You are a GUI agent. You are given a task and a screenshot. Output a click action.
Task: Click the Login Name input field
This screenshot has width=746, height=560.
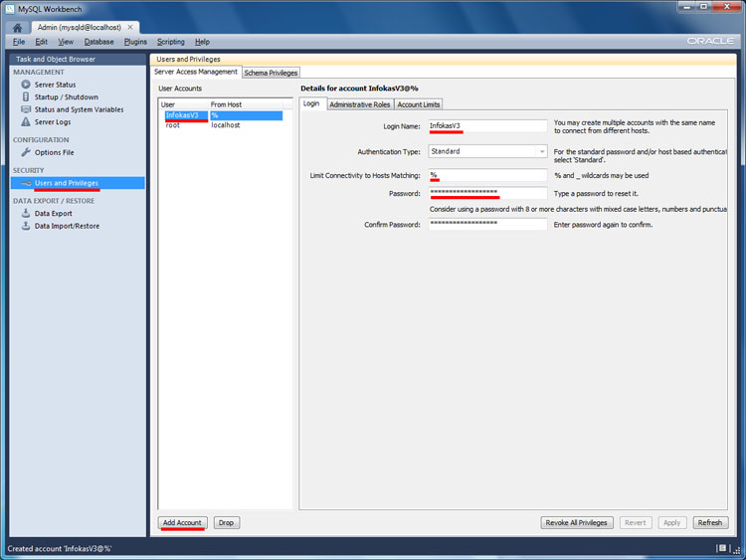(486, 126)
